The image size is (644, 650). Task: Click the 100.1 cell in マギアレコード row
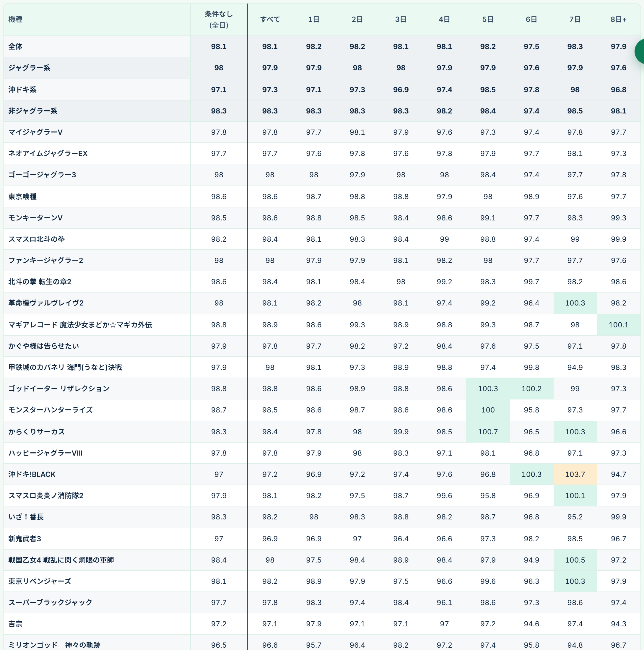click(x=618, y=325)
